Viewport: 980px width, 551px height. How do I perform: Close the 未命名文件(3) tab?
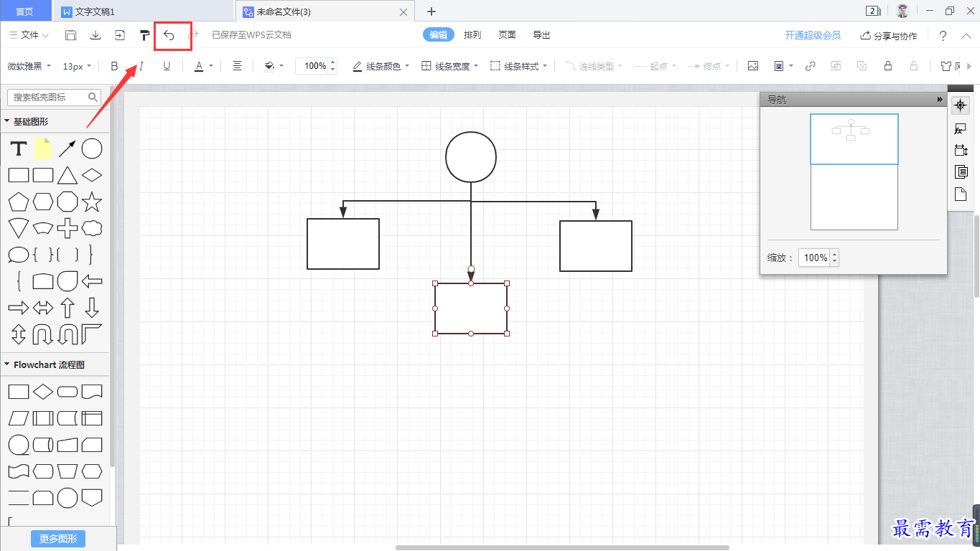(403, 11)
